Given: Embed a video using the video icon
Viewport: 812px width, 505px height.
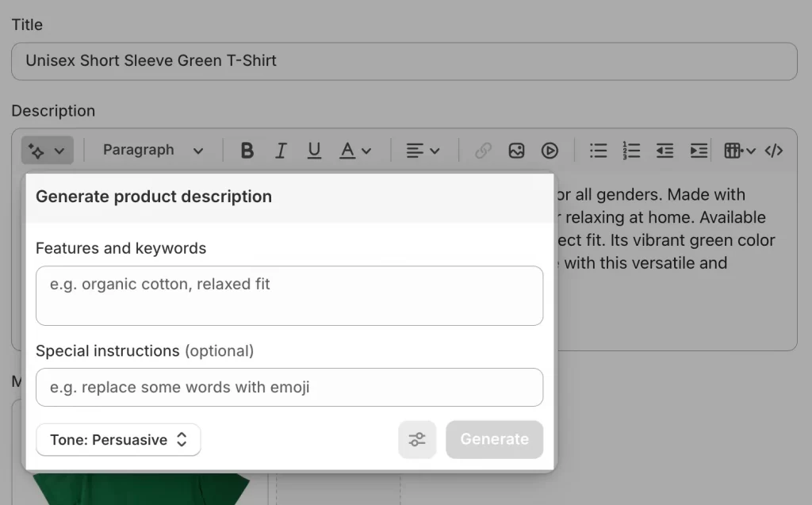Looking at the screenshot, I should point(550,150).
